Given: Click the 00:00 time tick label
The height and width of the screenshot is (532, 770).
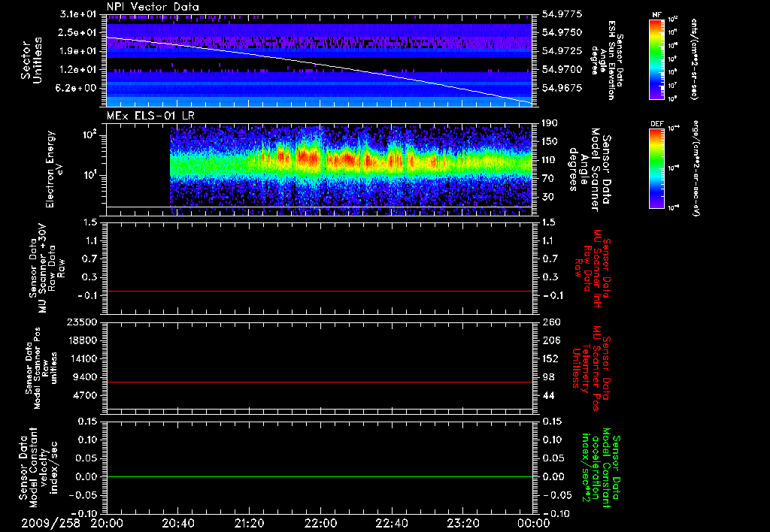Looking at the screenshot, I should click(534, 523).
